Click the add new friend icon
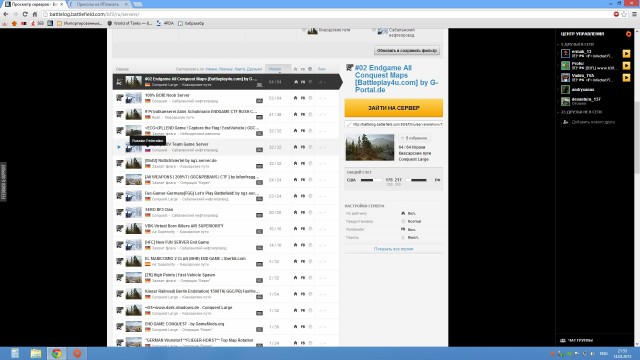The width and height of the screenshot is (640, 360). (x=565, y=122)
